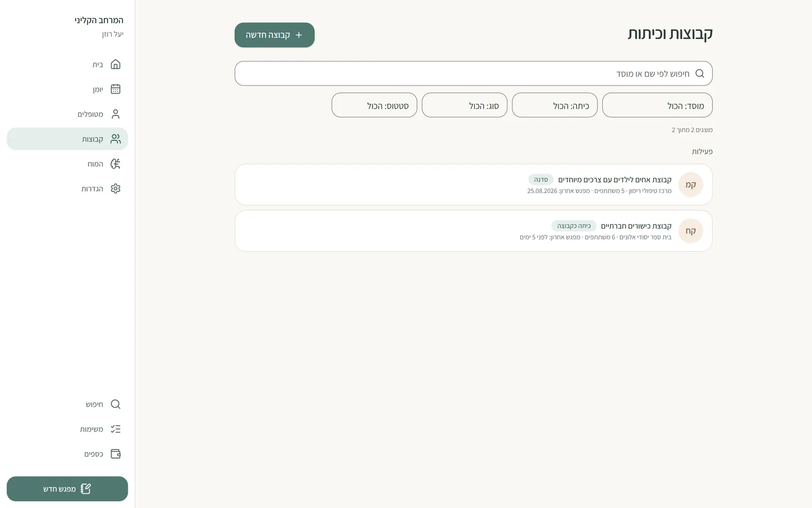This screenshot has height=508, width=812.
Task: Open the brain (המוח) icon
Action: coord(116,164)
